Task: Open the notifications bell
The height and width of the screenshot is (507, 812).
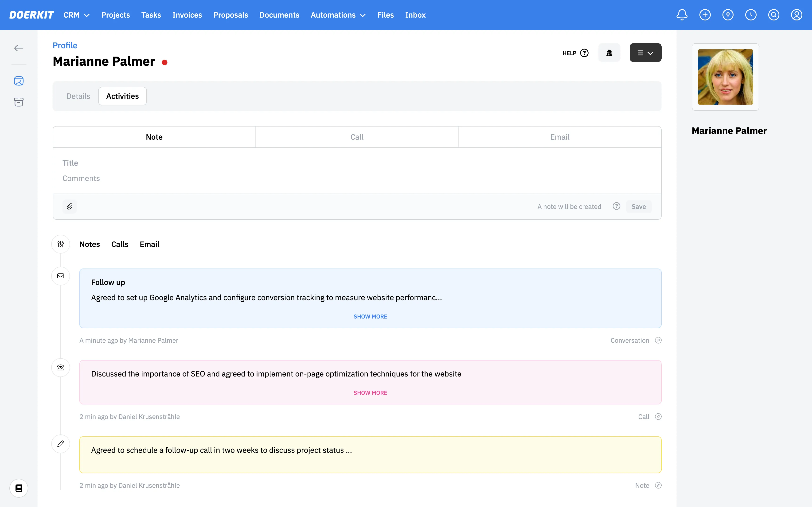Action: (x=682, y=15)
